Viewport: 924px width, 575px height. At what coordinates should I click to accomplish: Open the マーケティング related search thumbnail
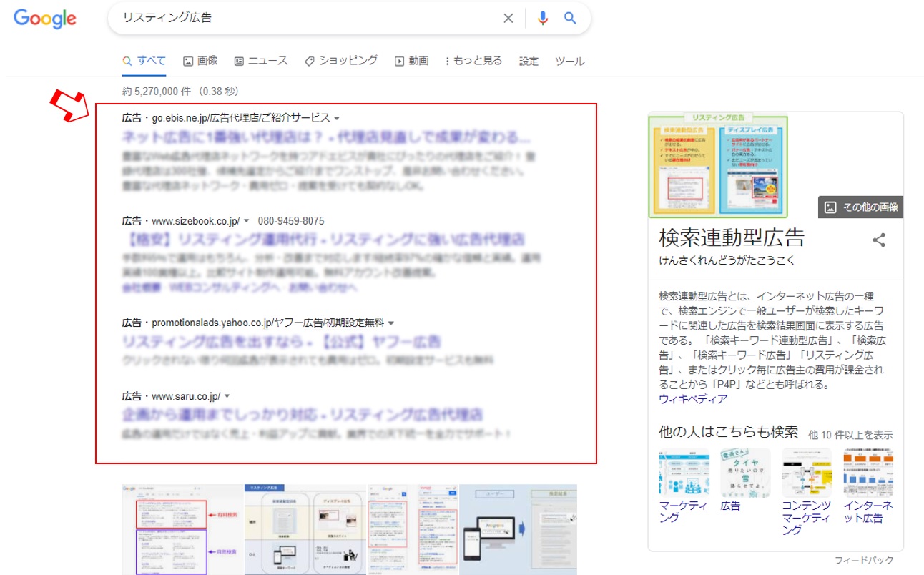coord(684,473)
